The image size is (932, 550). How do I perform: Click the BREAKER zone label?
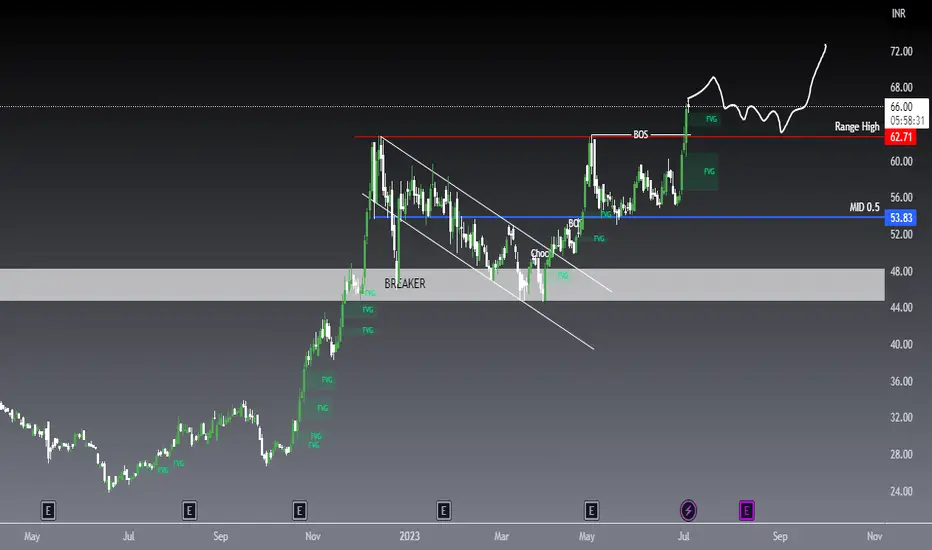coord(405,284)
